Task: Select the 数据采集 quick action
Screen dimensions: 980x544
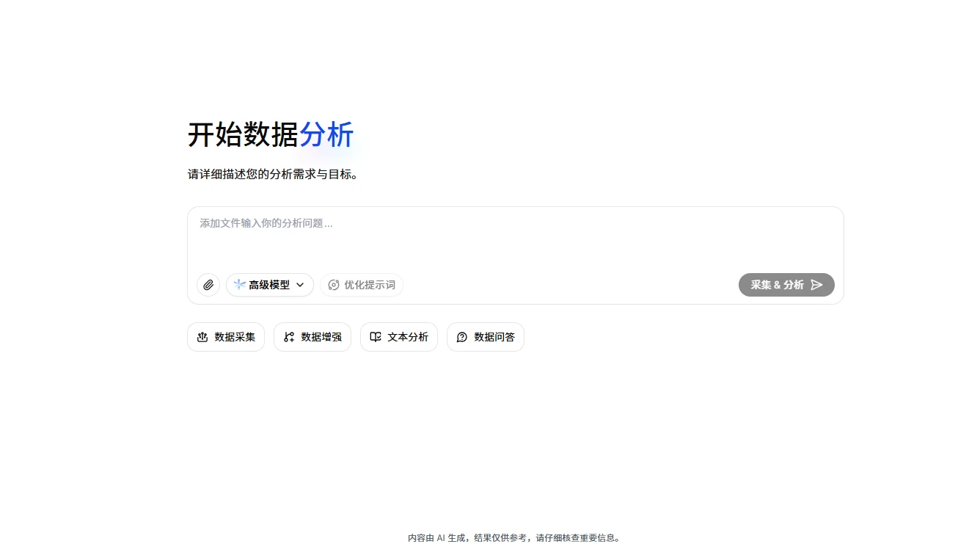Action: (x=226, y=337)
